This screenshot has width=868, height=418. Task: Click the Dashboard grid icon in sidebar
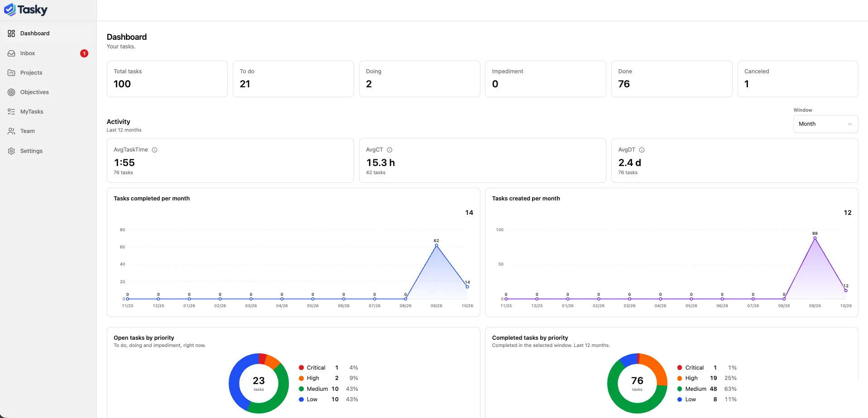pos(11,33)
